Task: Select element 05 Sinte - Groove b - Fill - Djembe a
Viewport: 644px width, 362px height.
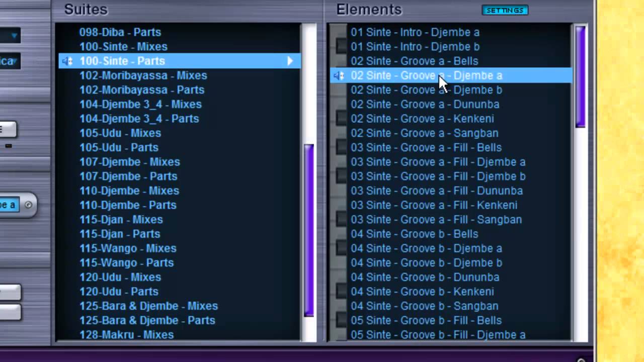Action: pos(438,335)
